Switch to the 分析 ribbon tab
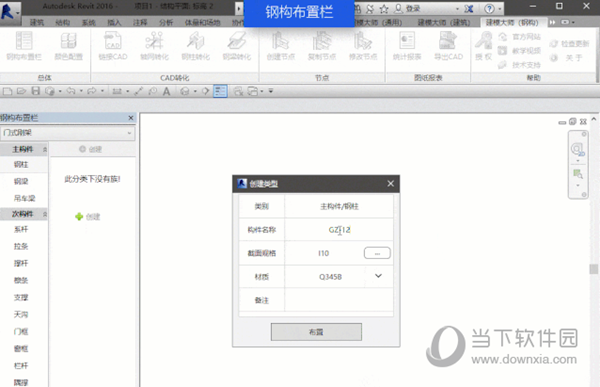Viewport: 600px width, 387px height. click(x=166, y=23)
